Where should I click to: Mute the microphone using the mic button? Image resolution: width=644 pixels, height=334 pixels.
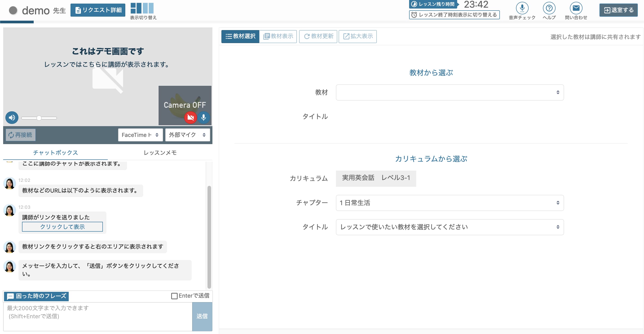203,117
